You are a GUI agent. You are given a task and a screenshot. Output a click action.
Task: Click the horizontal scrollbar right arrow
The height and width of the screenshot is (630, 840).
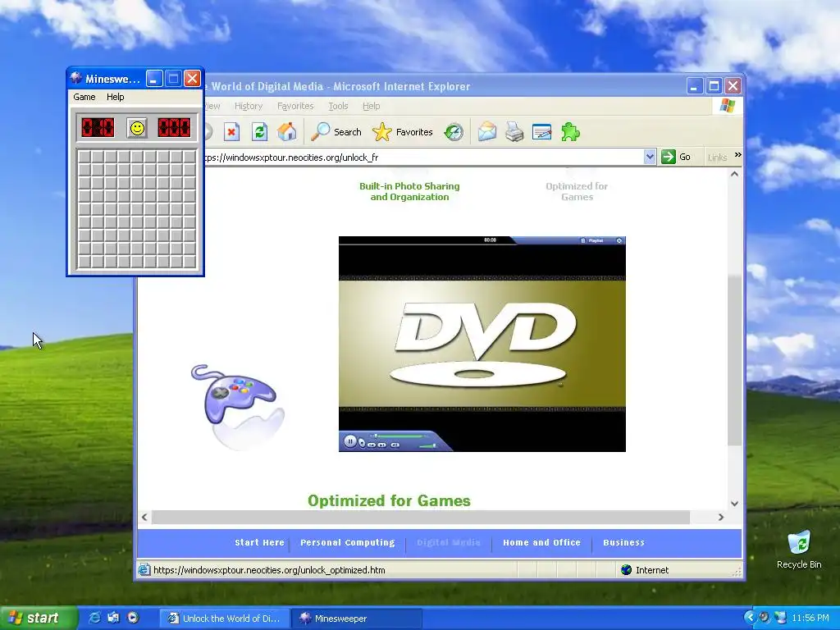[x=721, y=517]
